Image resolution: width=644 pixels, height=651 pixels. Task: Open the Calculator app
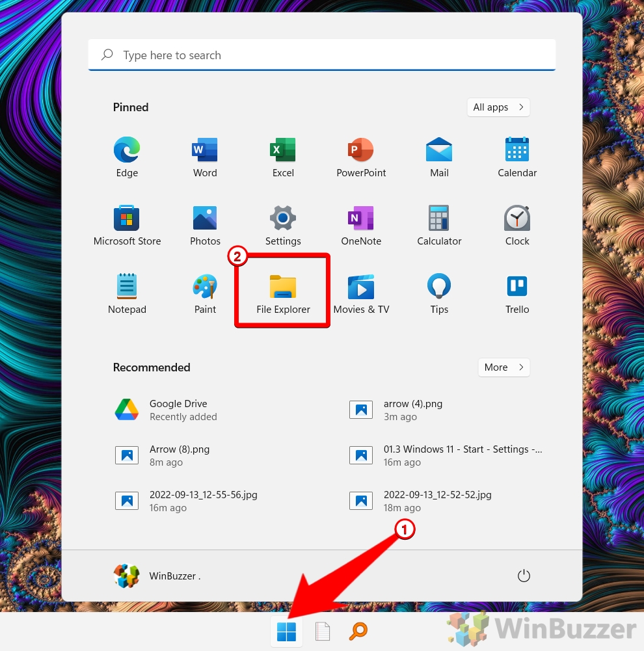(439, 226)
